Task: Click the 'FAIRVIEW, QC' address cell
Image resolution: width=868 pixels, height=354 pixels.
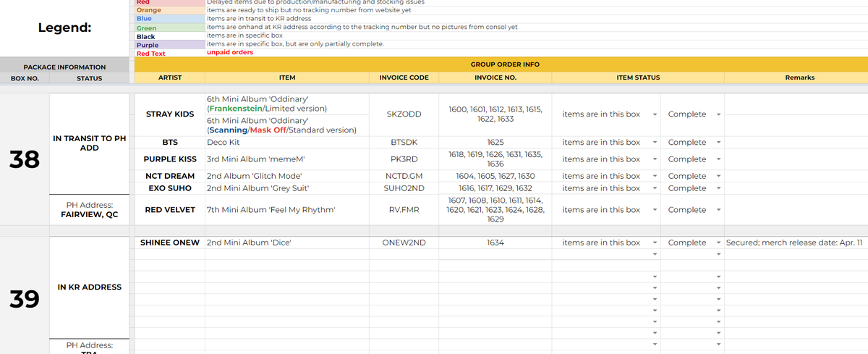Action: pyautogui.click(x=90, y=210)
